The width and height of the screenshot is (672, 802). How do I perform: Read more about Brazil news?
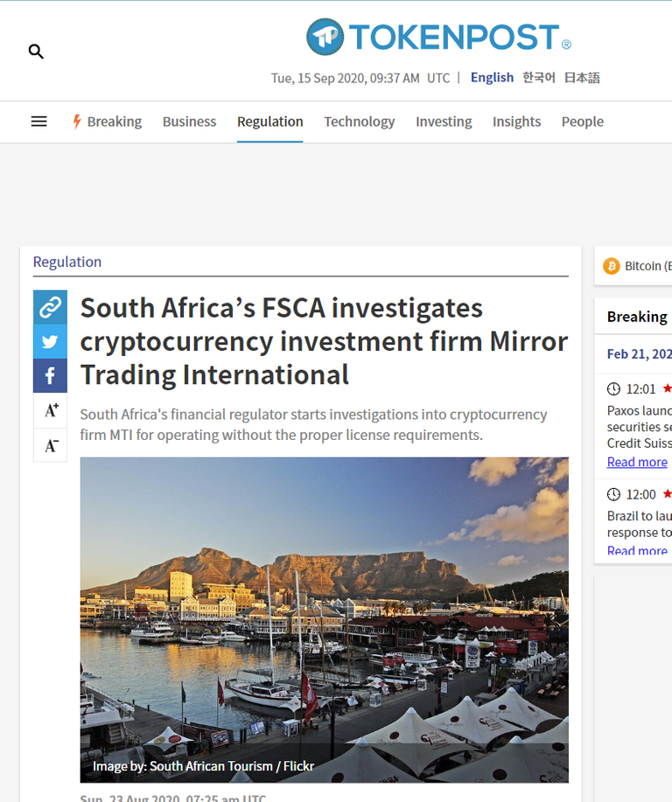click(x=637, y=550)
